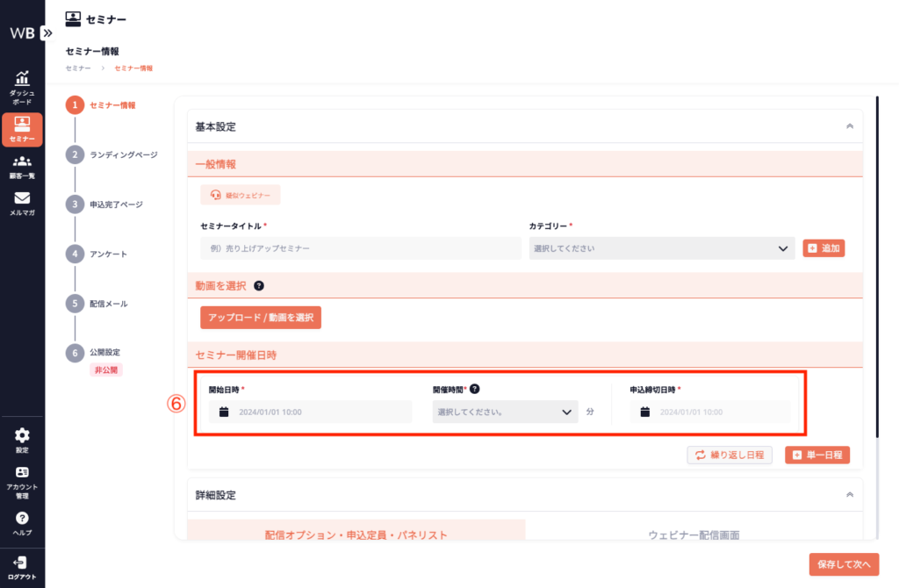The image size is (899, 588).
Task: Click help icon beside 開催時間 label
Action: (474, 389)
